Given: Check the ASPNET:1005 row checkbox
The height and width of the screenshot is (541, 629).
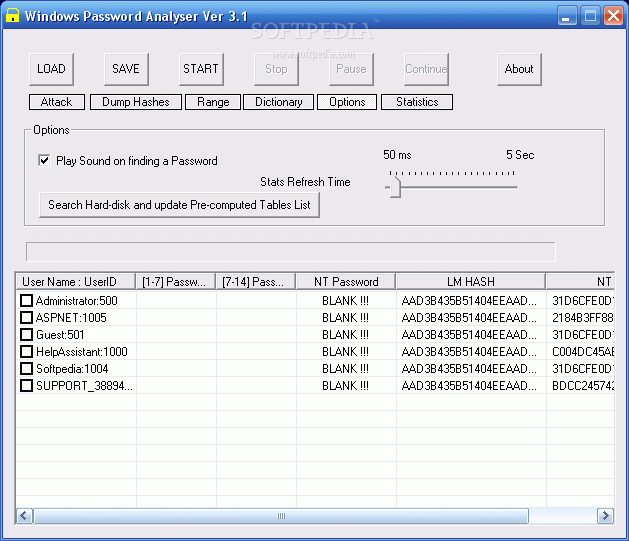Looking at the screenshot, I should click(26, 318).
